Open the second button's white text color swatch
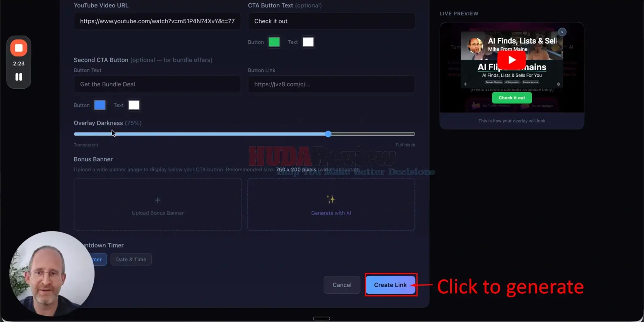This screenshot has width=644, height=322. [134, 105]
